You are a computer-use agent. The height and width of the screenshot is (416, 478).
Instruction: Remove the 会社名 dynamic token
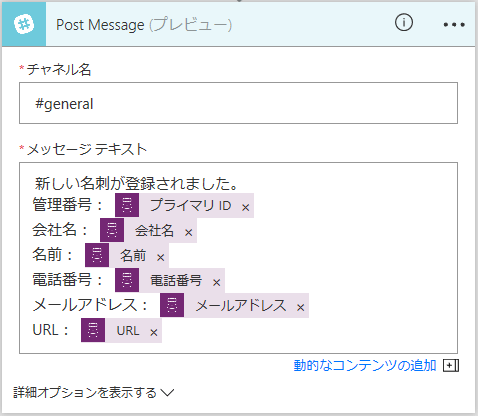tap(189, 232)
